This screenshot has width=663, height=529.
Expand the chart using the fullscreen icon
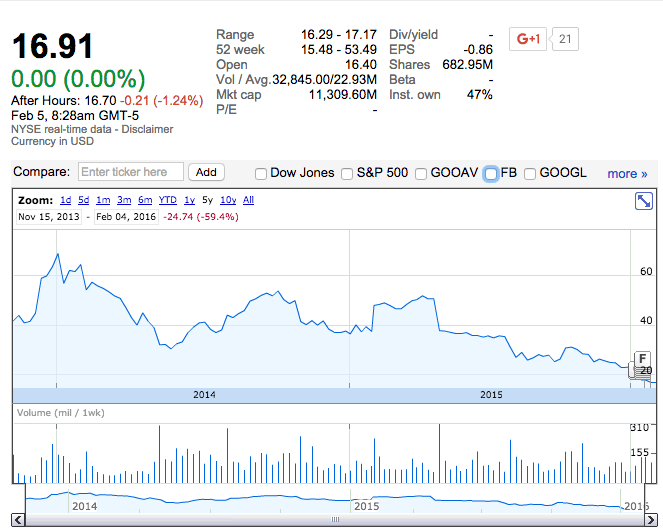coord(644,201)
